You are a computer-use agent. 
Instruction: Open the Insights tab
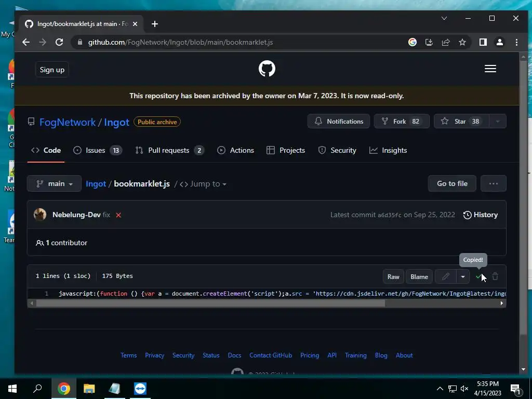click(388, 150)
